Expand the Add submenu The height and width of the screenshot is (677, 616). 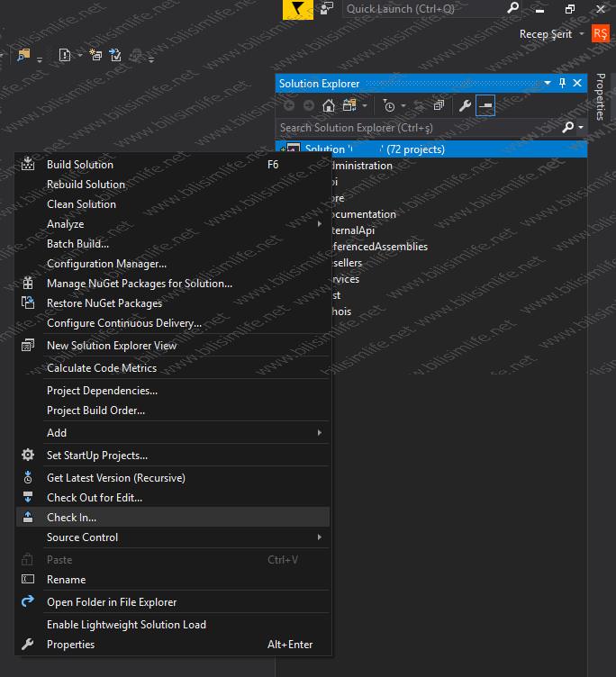(173, 433)
